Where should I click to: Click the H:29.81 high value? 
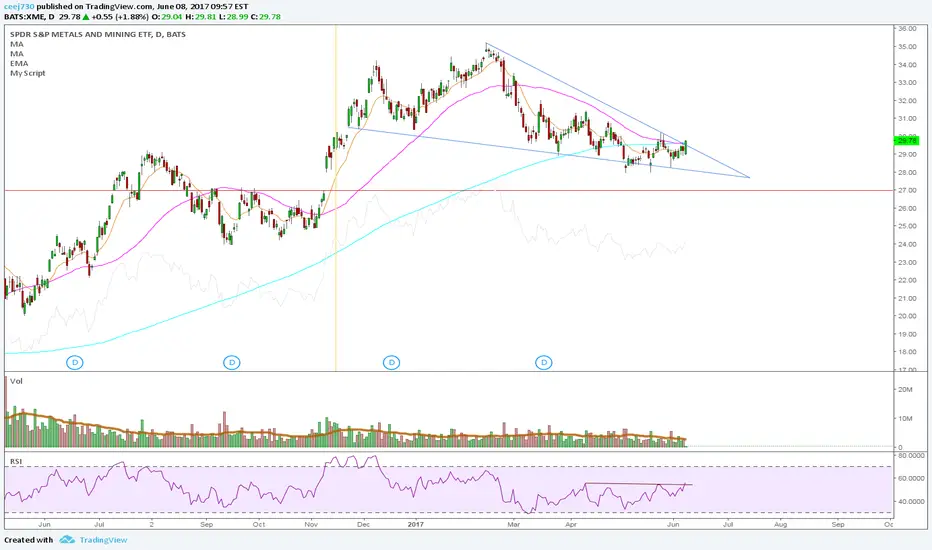click(x=200, y=17)
